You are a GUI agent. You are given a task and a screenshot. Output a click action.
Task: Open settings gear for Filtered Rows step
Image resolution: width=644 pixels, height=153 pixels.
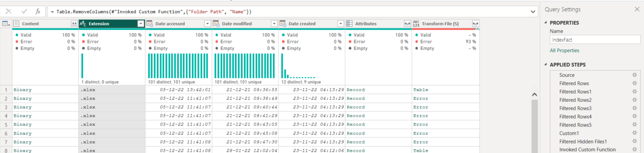pyautogui.click(x=635, y=84)
